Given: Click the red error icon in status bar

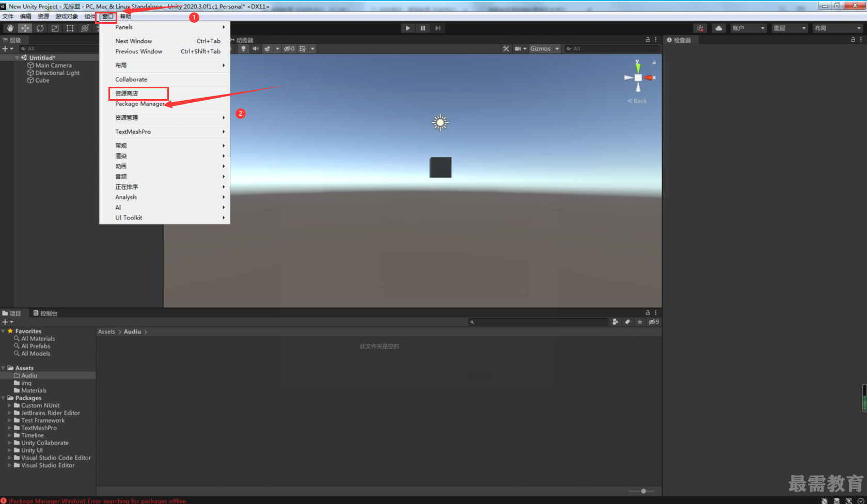Looking at the screenshot, I should (x=4, y=500).
